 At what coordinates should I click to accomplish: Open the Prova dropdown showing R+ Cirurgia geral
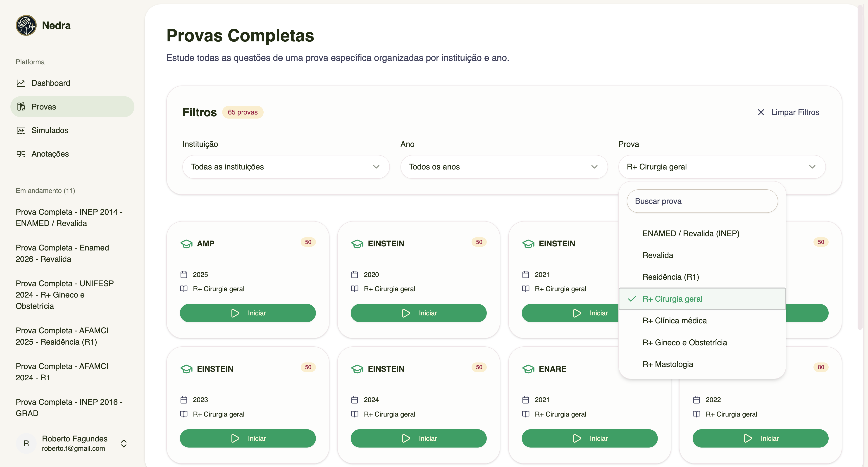click(x=722, y=167)
